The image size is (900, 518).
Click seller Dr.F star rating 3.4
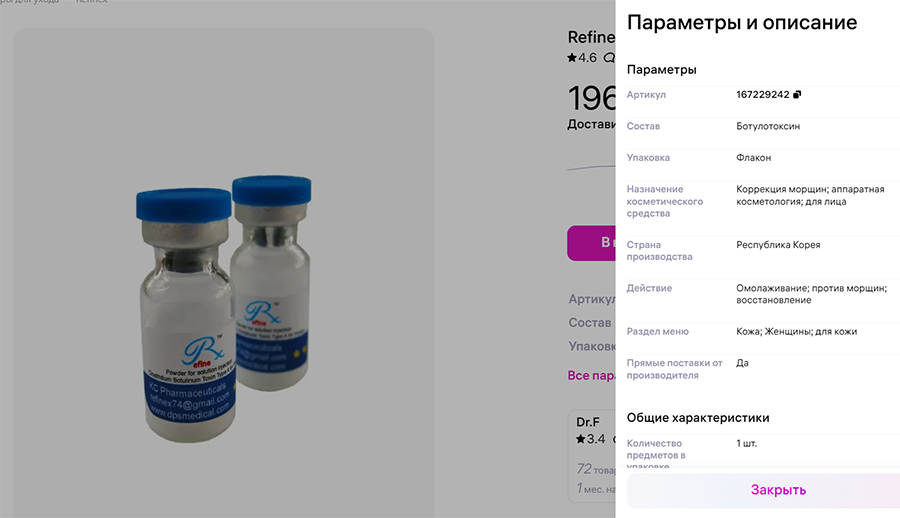tap(591, 439)
